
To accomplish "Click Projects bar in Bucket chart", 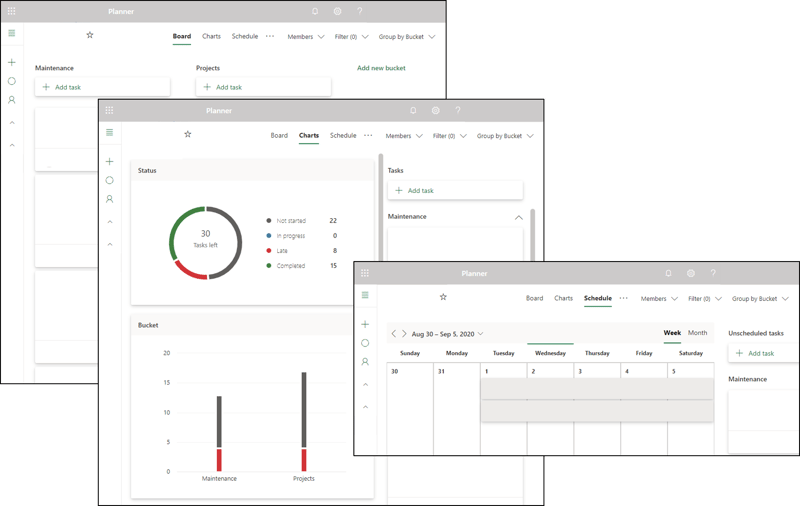I will (x=304, y=422).
